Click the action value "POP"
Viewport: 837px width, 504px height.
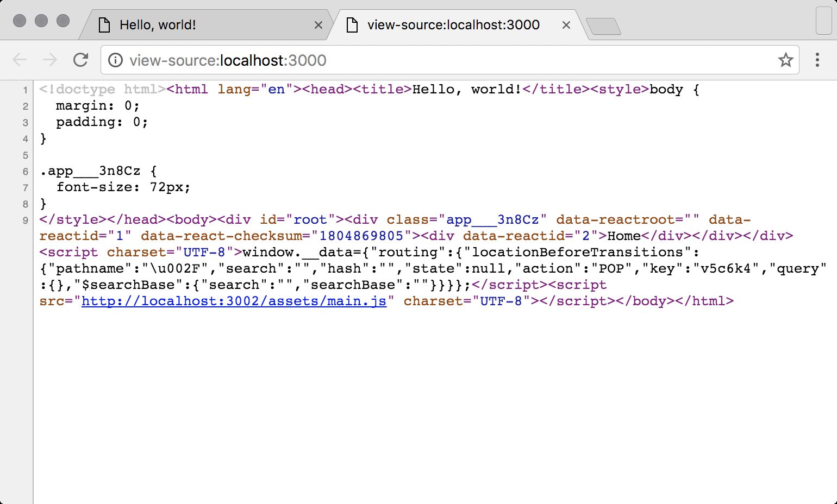[x=611, y=268]
